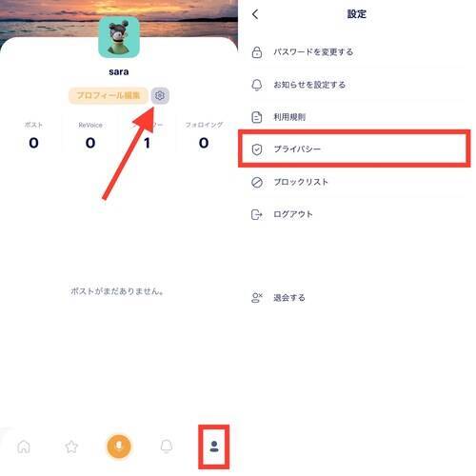Viewport: 476px width, 476px height.
Task: Tap the profile tab icon
Action: 214,446
